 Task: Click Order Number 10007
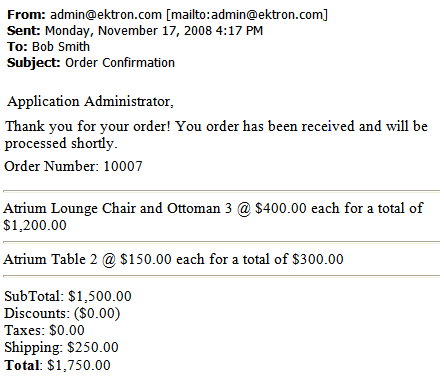coord(73,166)
